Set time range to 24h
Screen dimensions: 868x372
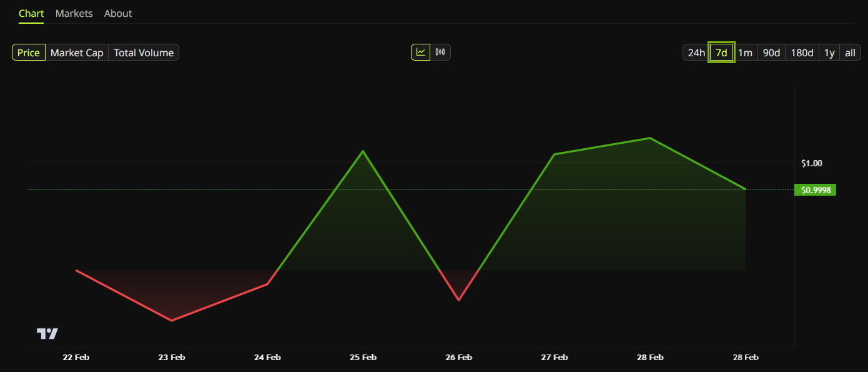695,53
